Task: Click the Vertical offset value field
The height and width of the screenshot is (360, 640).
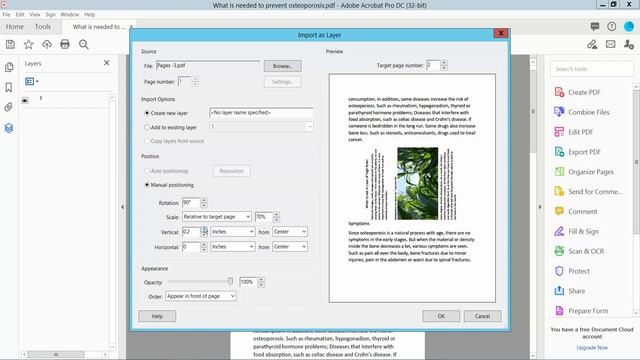Action: (191, 232)
